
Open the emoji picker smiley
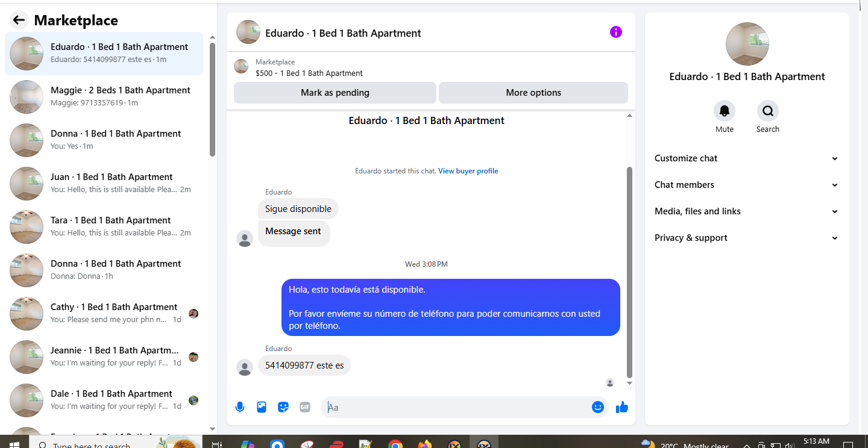pyautogui.click(x=598, y=407)
